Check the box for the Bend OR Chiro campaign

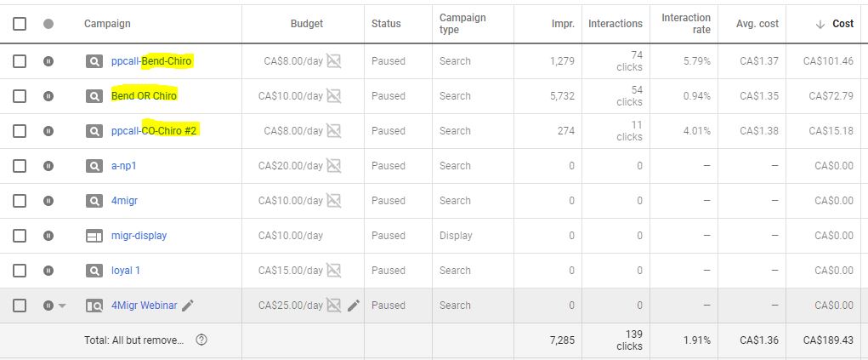[x=20, y=96]
